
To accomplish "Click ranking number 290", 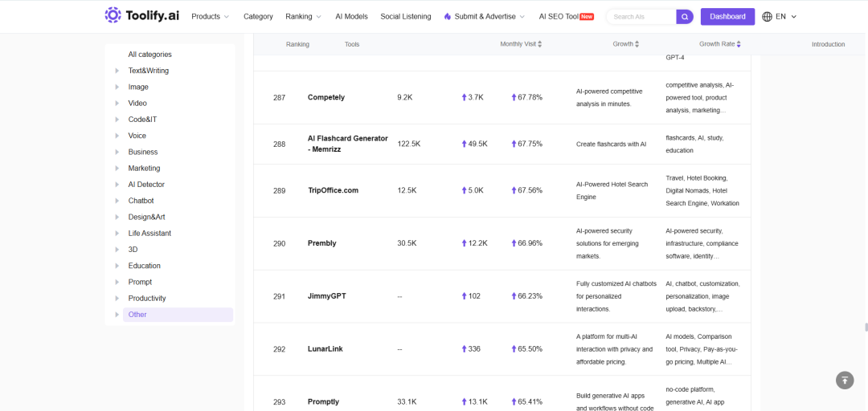I will (x=280, y=243).
